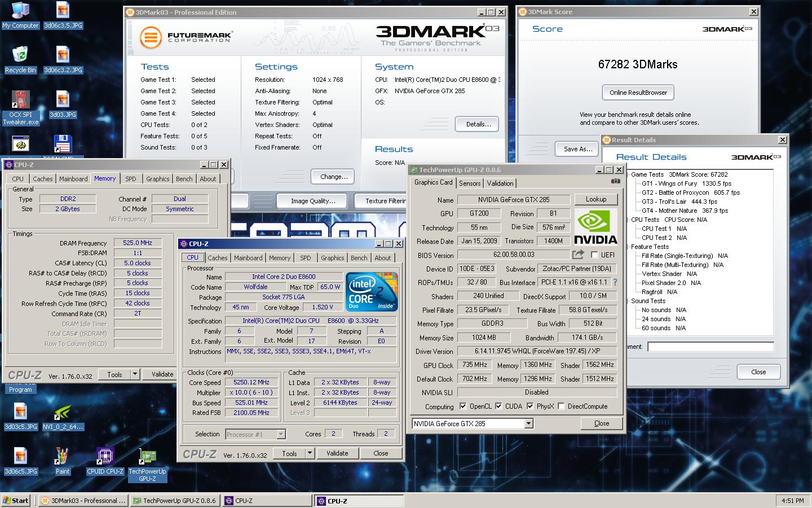Click 3DMark Score title bar icon

point(522,11)
